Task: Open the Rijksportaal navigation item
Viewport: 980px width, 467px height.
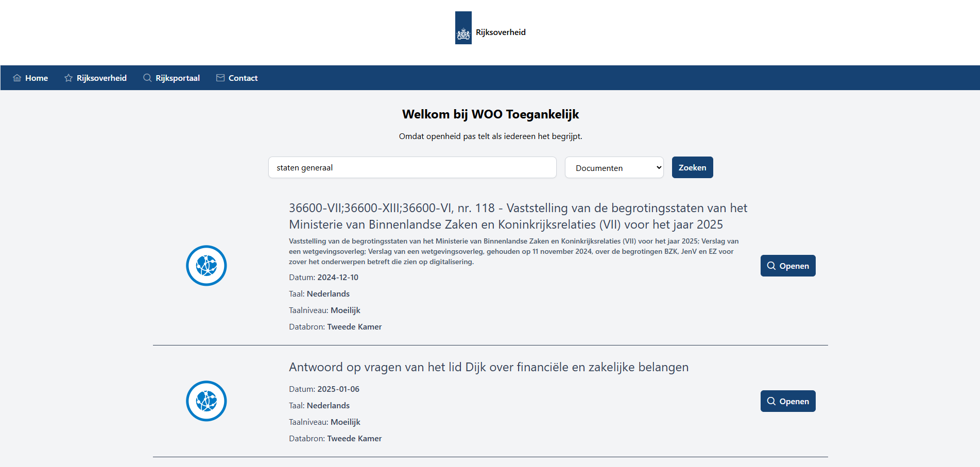Action: click(x=177, y=77)
